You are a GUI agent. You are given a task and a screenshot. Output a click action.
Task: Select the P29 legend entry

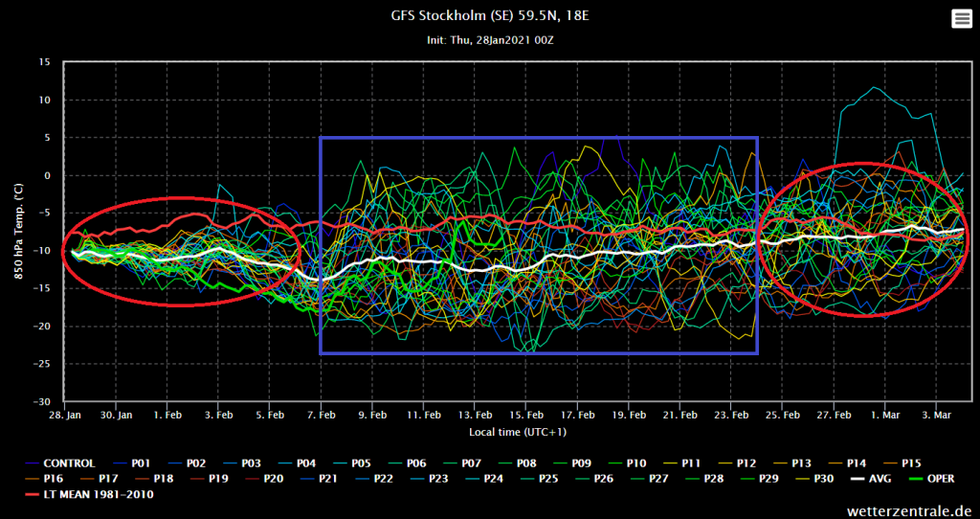(x=759, y=479)
